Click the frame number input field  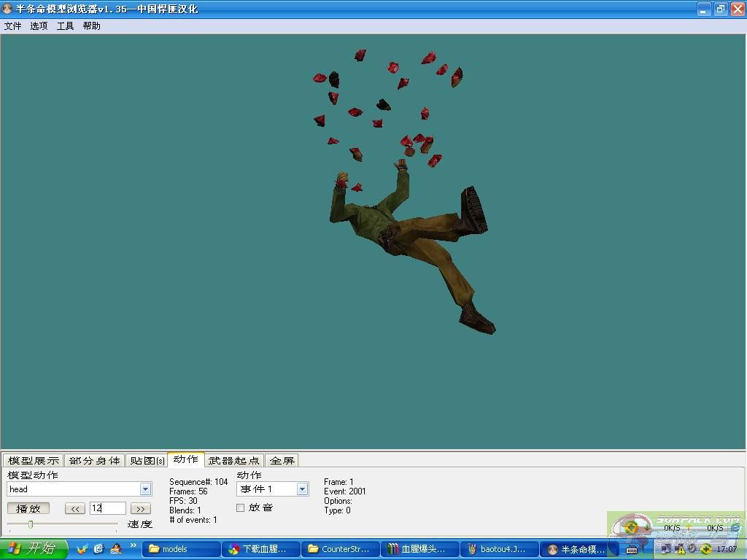[x=107, y=508]
